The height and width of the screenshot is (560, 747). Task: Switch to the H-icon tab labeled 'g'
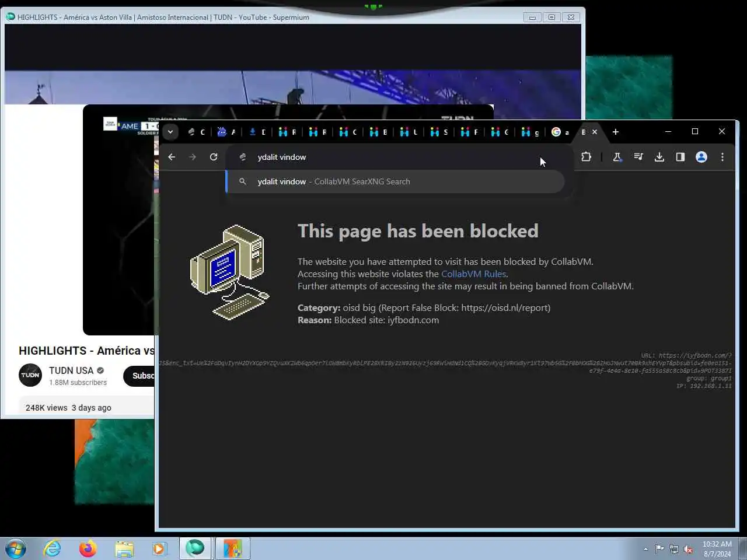[530, 132]
